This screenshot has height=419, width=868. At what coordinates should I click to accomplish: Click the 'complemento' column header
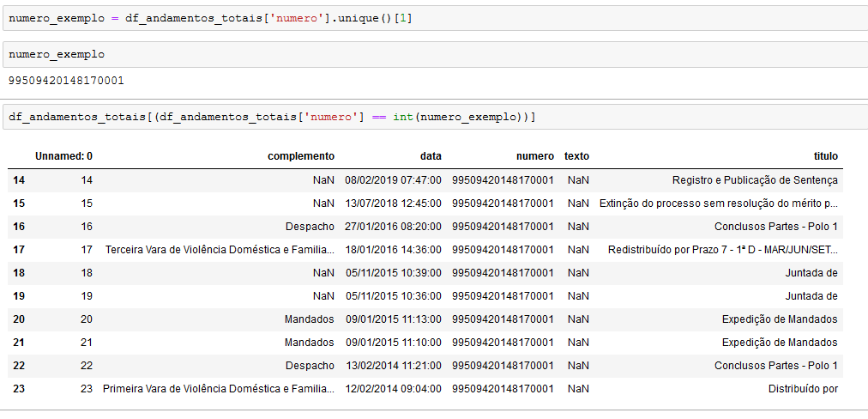[301, 156]
